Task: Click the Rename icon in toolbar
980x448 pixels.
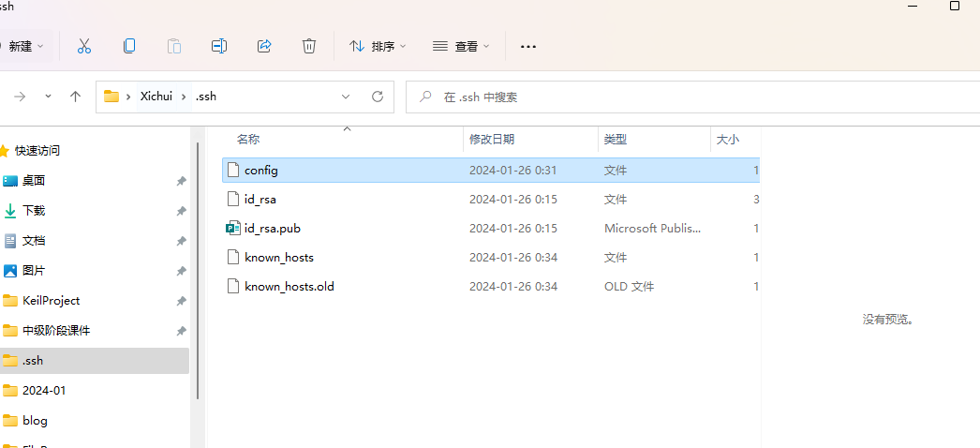Action: tap(219, 46)
